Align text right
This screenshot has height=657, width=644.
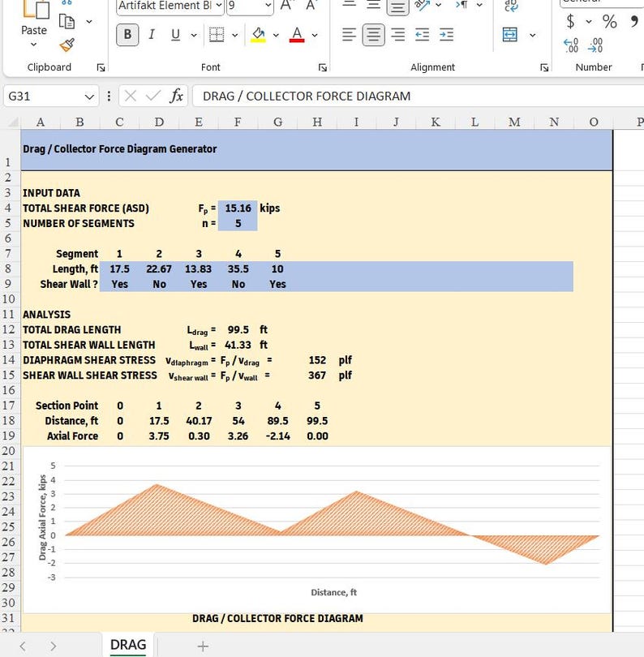click(x=397, y=34)
